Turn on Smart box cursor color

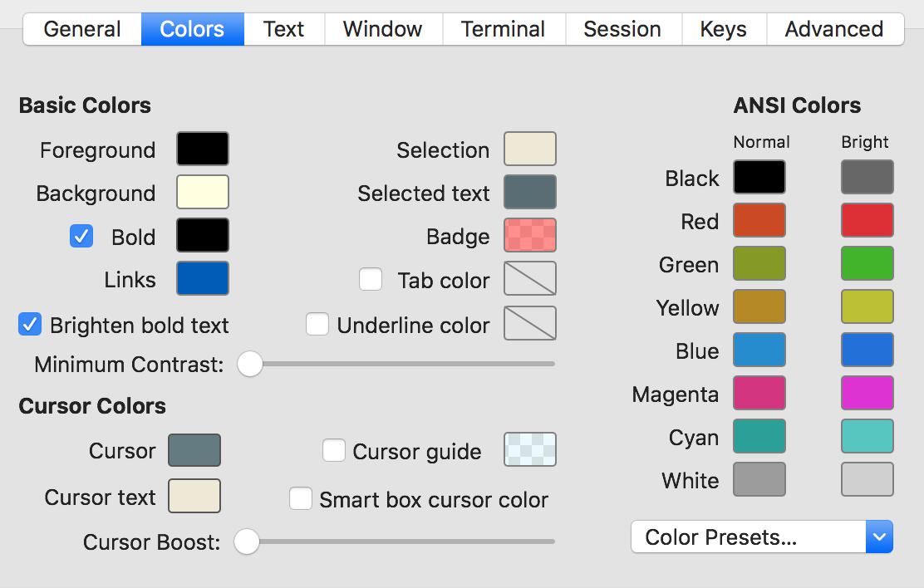tap(301, 499)
